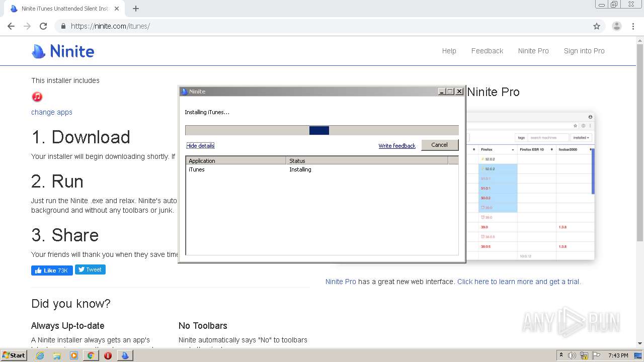Image resolution: width=644 pixels, height=362 pixels.
Task: Click the taskbar clock showing 7:43 PM
Action: [618, 355]
